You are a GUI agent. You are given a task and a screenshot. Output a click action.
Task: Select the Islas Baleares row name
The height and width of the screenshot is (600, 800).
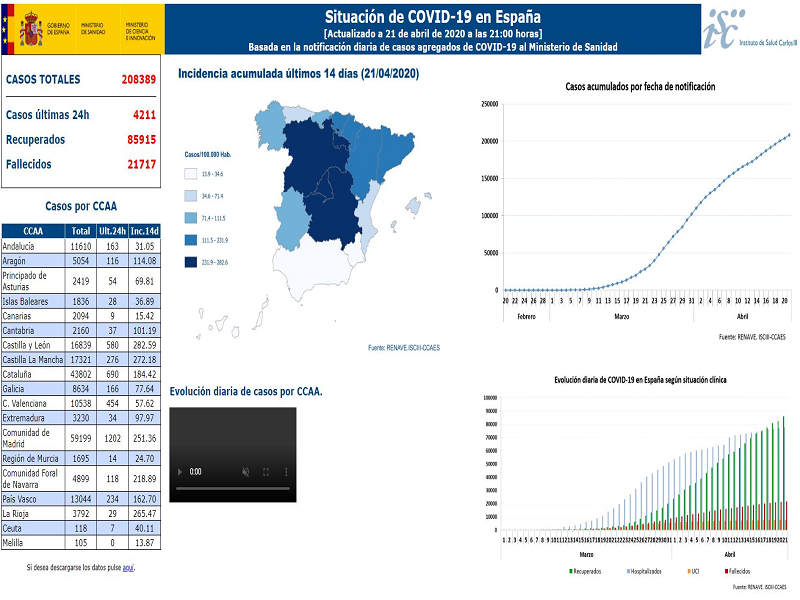(25, 302)
